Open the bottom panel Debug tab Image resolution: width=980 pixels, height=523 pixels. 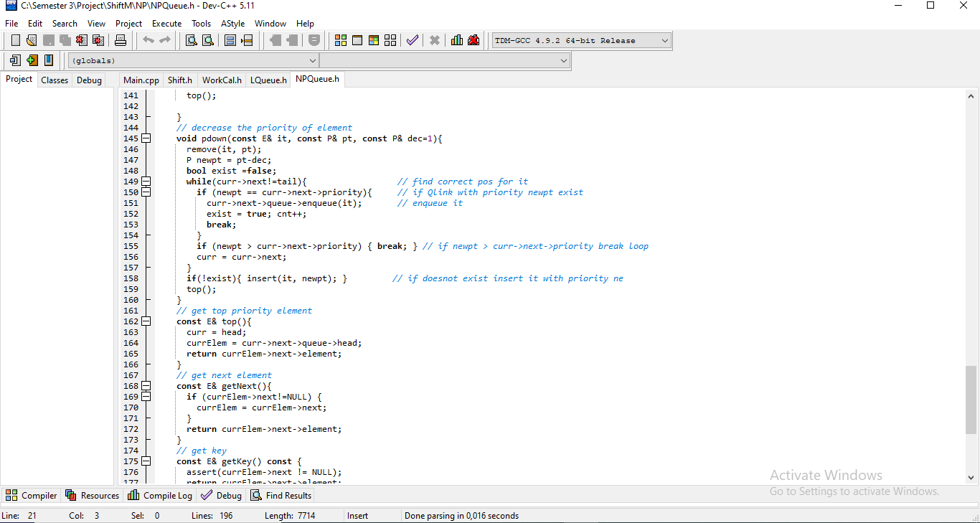[222, 495]
